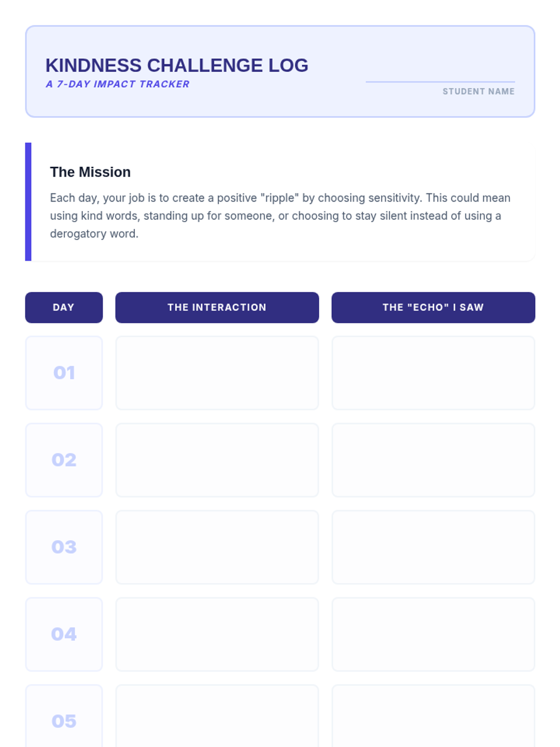Select the Day 02 interaction box
Viewport: 560px width, 747px height.
click(x=217, y=460)
